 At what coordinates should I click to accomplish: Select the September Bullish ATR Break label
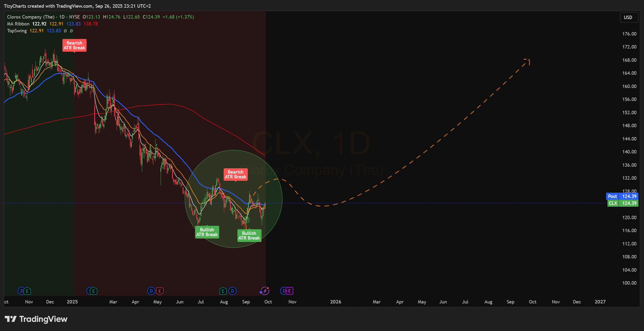[249, 236]
